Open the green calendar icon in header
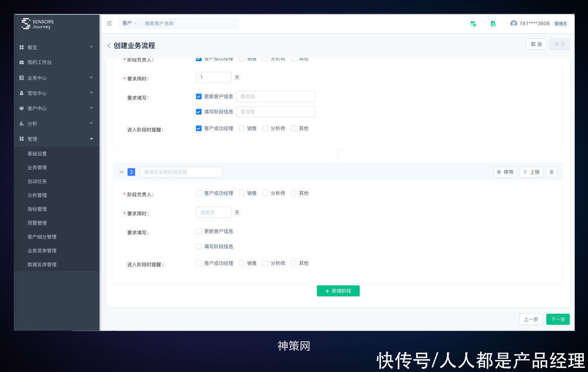Screen dimensions: 588x372 [x=473, y=23]
